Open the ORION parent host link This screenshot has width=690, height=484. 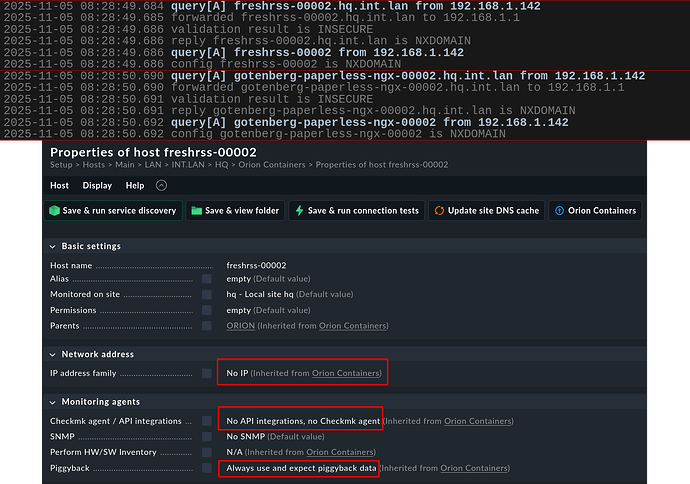[x=241, y=326]
